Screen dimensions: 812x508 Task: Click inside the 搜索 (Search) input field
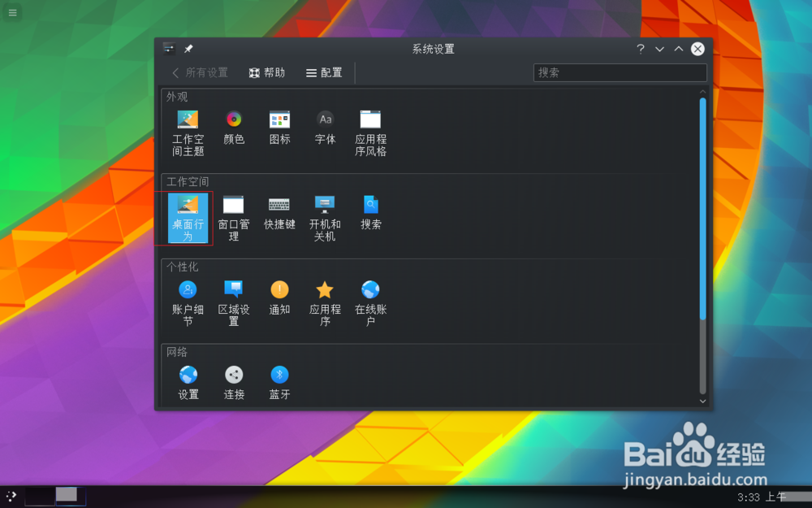pyautogui.click(x=620, y=72)
